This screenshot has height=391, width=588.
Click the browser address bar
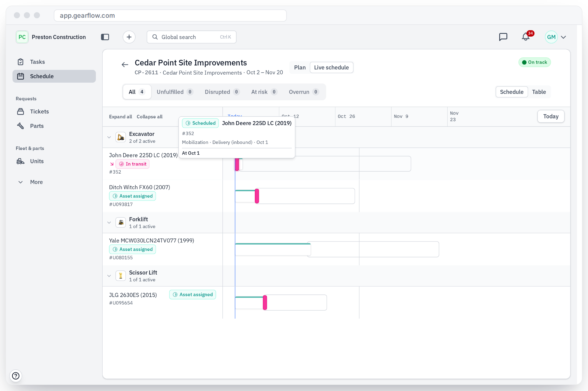(170, 16)
